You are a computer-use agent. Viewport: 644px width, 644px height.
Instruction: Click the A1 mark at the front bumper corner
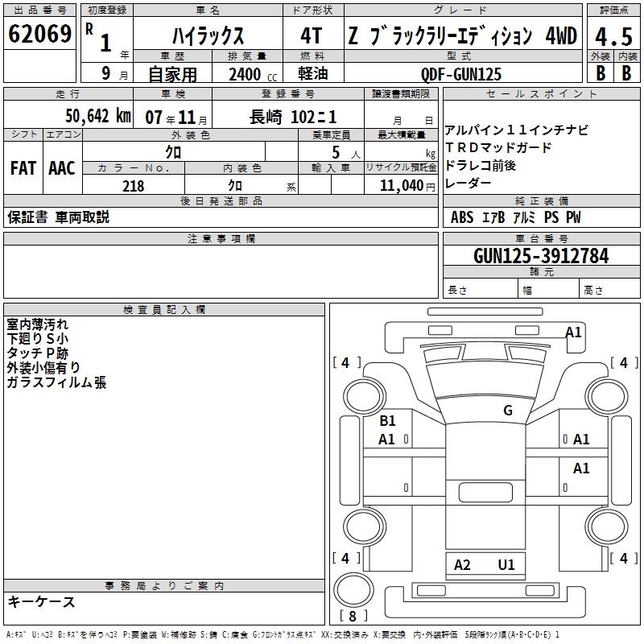(574, 332)
